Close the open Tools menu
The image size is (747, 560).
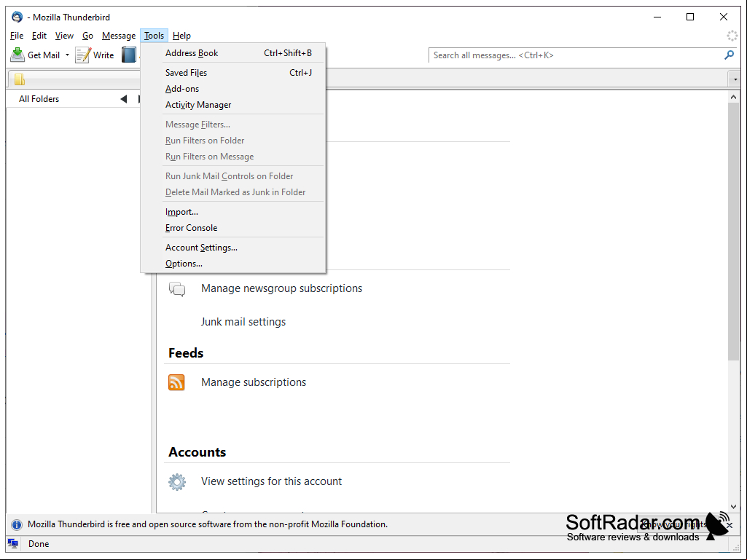pos(154,36)
